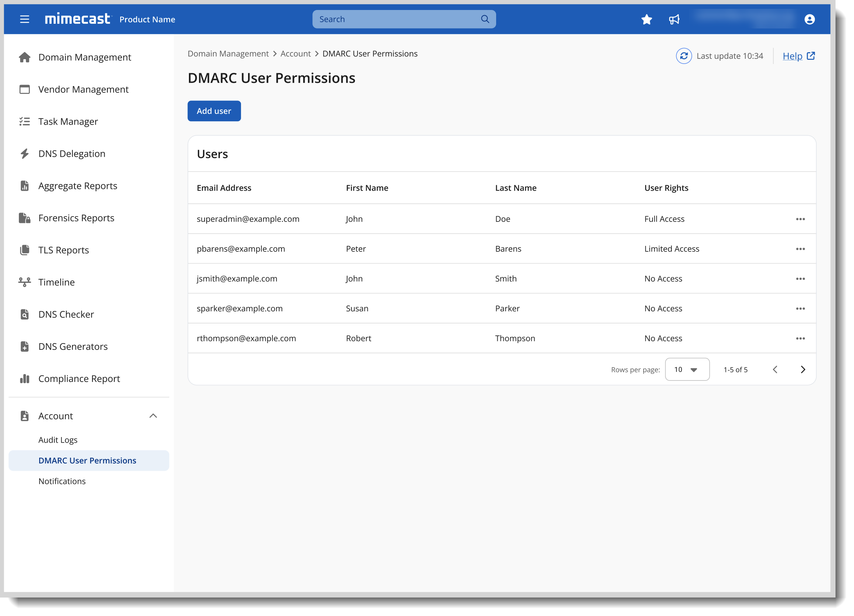This screenshot has height=616, width=854.
Task: Click into the Search field
Action: point(404,19)
